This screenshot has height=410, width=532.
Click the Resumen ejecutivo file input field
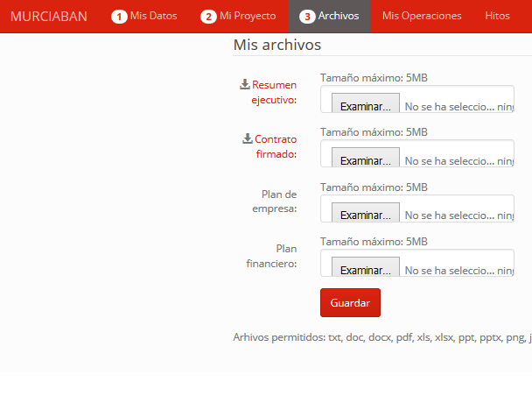(417, 99)
